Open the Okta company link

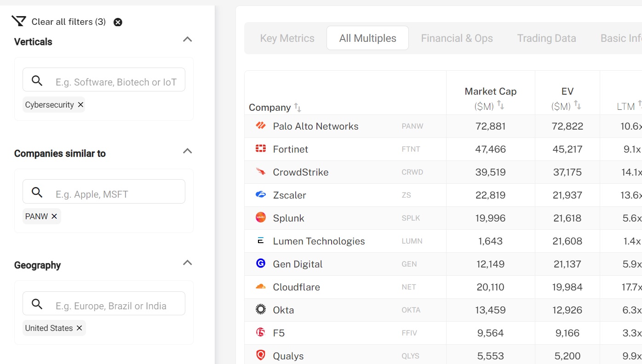tap(283, 310)
